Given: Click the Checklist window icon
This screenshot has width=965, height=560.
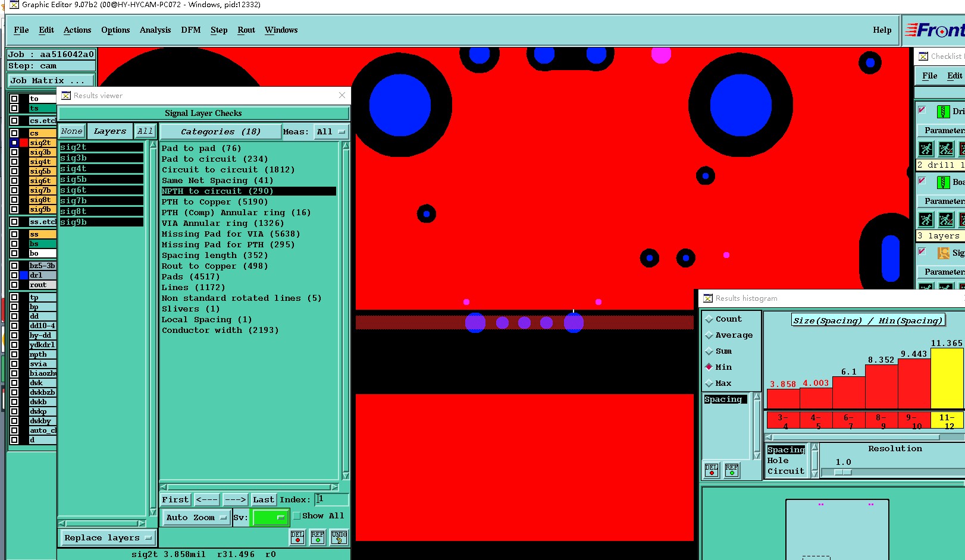Looking at the screenshot, I should point(923,56).
